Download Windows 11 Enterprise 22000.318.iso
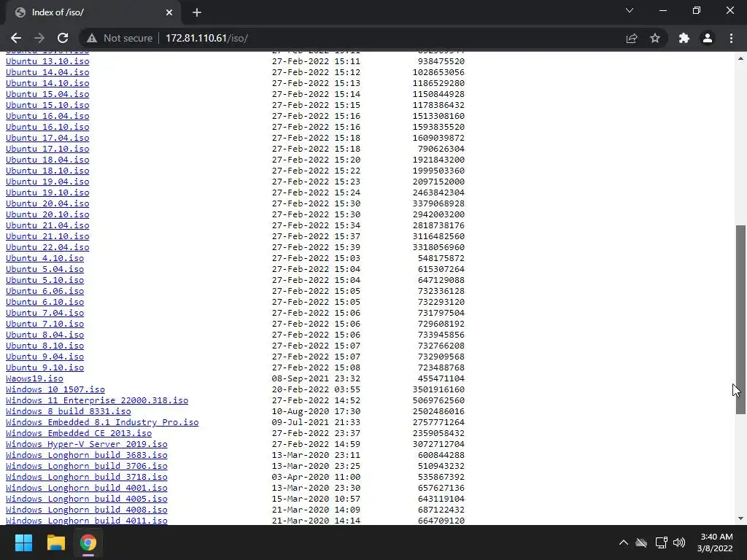747x560 pixels. pos(97,401)
